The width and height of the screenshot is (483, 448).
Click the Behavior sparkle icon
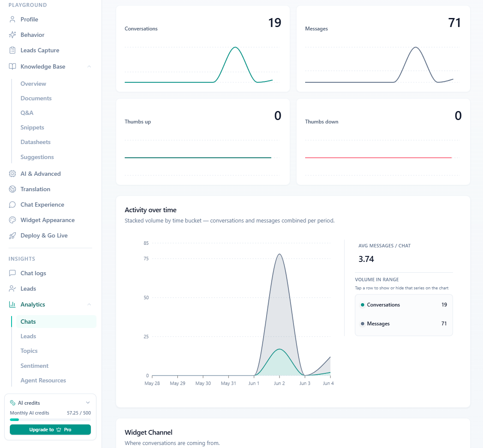12,35
